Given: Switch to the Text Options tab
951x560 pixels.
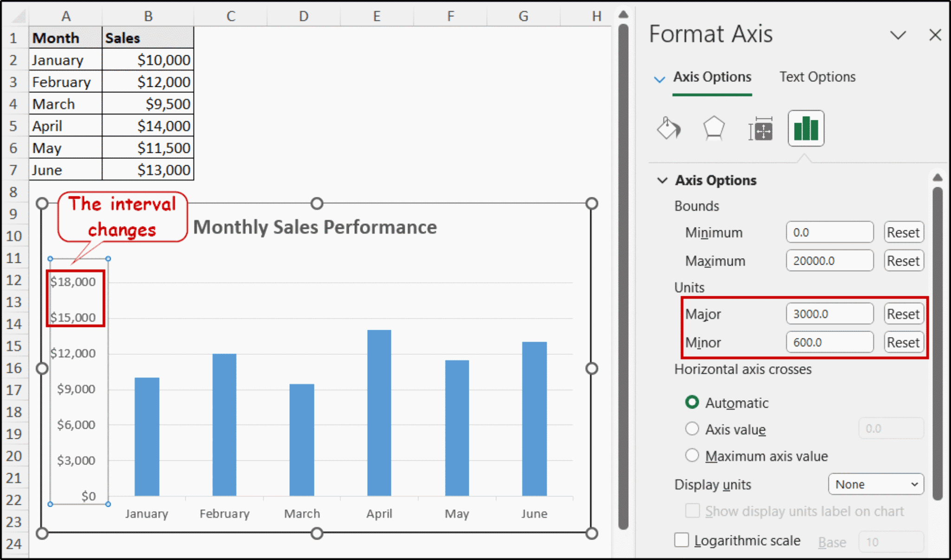Looking at the screenshot, I should coord(817,77).
